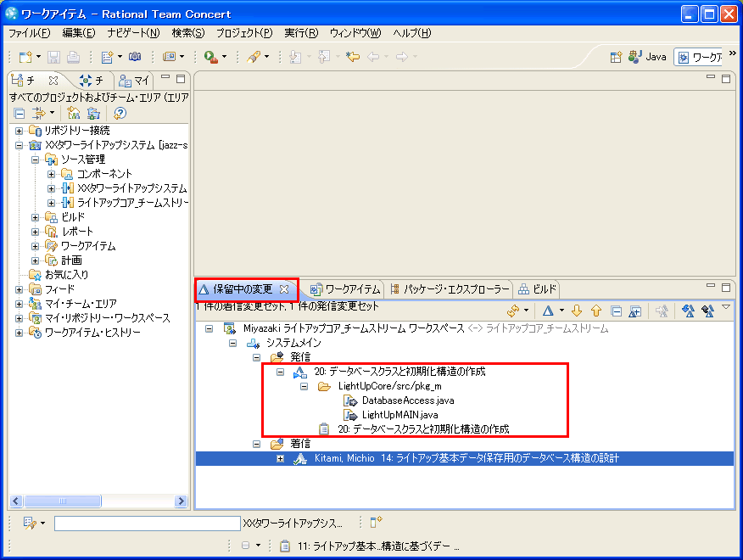The height and width of the screenshot is (560, 743).
Task: Click the horizontal scrollbar right arrow
Action: click(181, 501)
